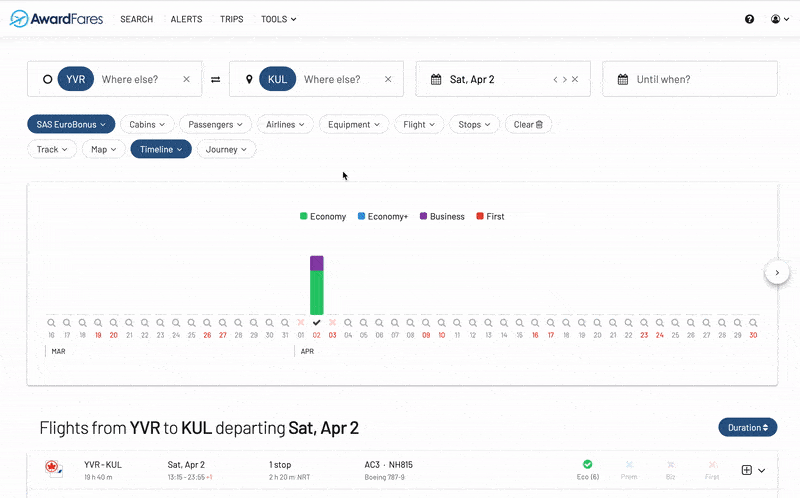Open the user account menu icon
This screenshot has height=498, width=800.
[780, 19]
